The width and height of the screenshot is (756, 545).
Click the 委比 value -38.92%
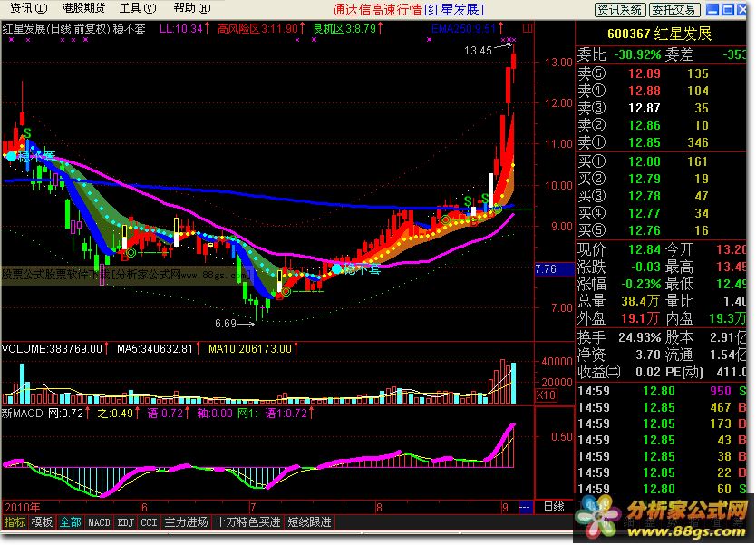pyautogui.click(x=637, y=55)
